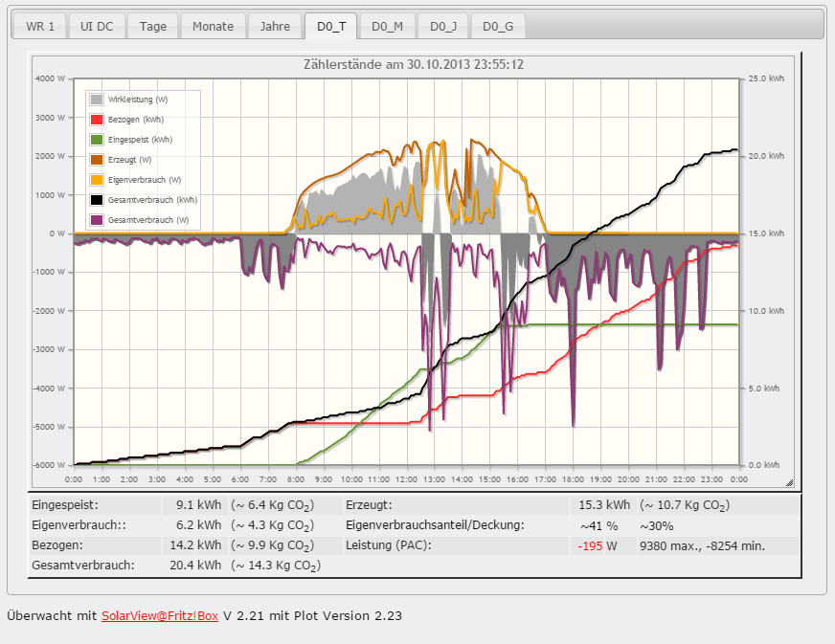
Task: Click the black Gesamtverbrauch (kWh) legend swatch
Action: click(97, 200)
